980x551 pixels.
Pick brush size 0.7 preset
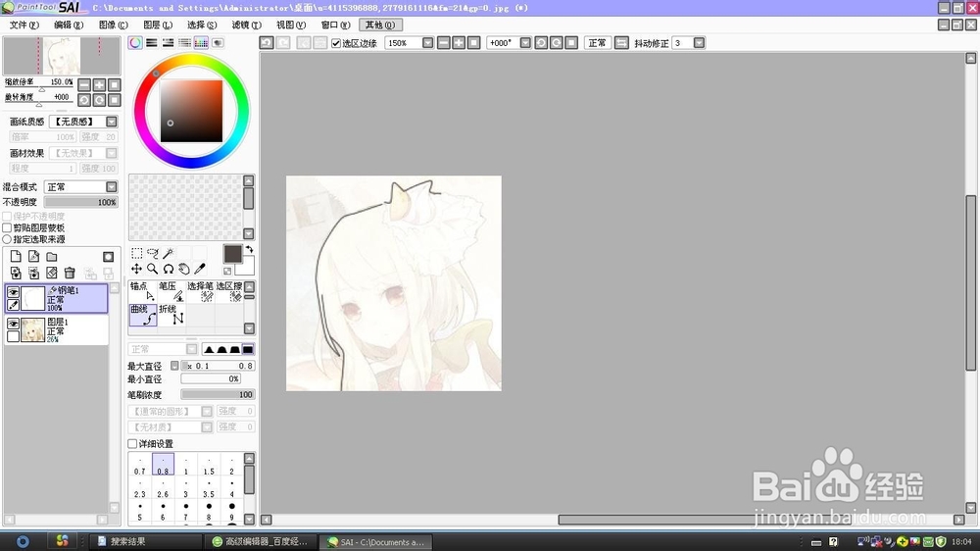pos(139,465)
